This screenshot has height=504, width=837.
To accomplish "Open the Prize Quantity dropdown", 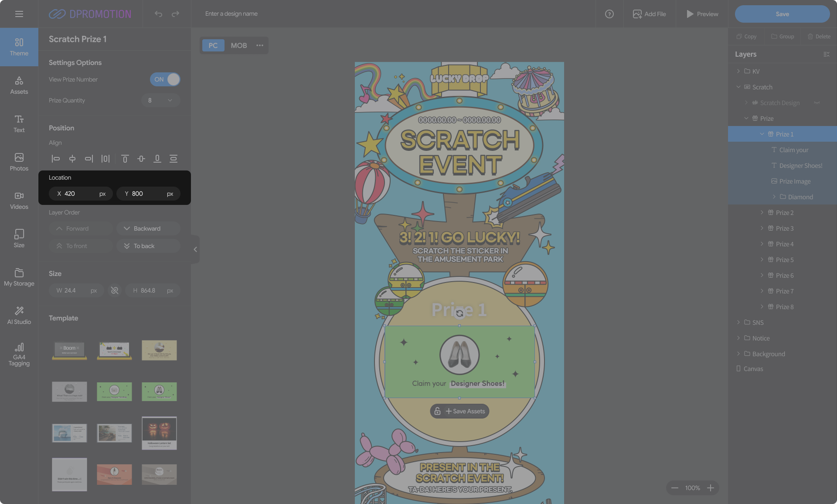I will 160,100.
